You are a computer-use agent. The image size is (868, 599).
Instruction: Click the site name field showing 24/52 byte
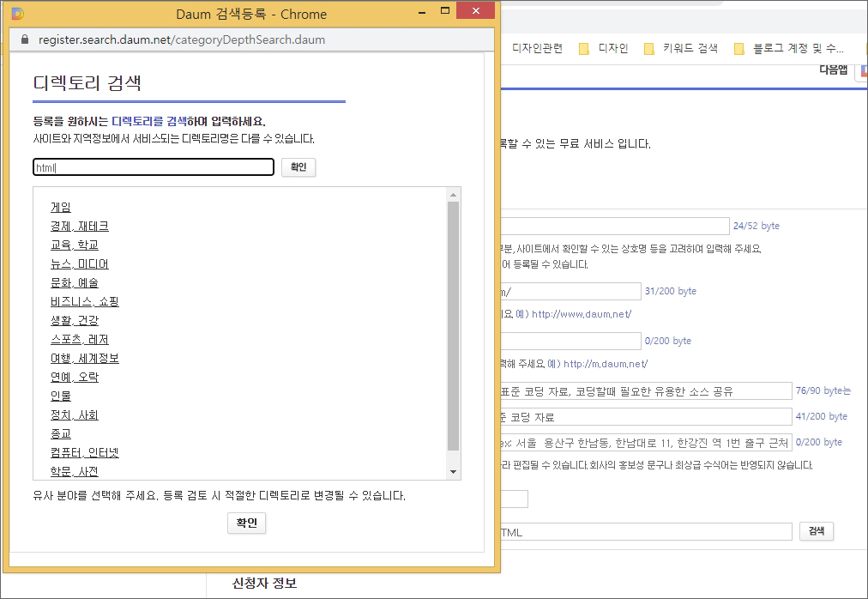pyautogui.click(x=614, y=226)
